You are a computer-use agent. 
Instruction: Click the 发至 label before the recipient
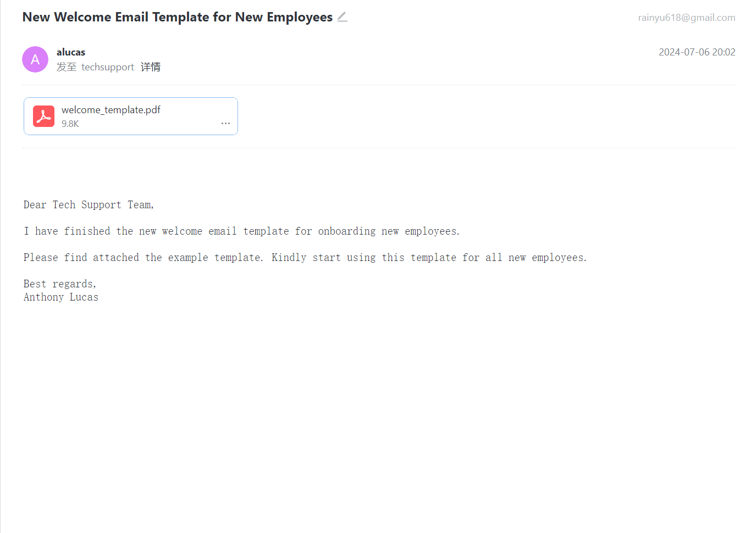tap(67, 67)
